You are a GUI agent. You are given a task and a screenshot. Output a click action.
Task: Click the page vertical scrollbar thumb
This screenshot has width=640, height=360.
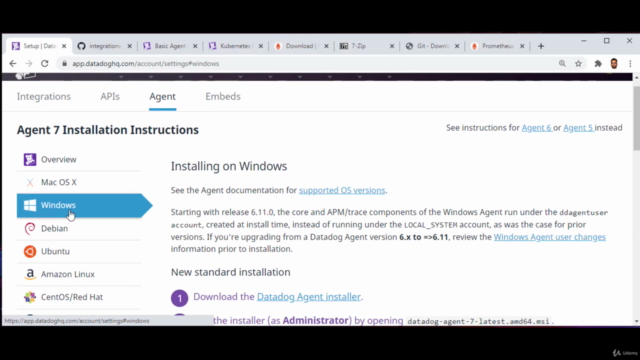click(636, 118)
